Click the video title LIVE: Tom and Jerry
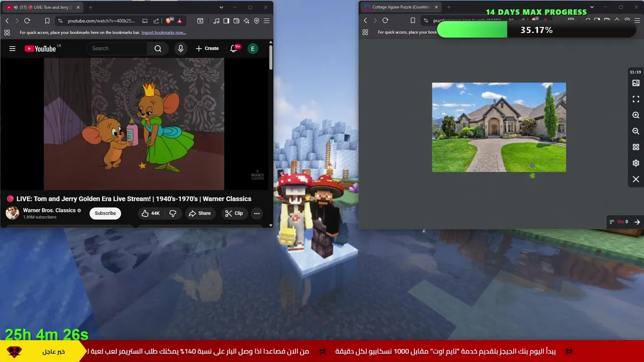This screenshot has width=644, height=362. click(x=134, y=199)
